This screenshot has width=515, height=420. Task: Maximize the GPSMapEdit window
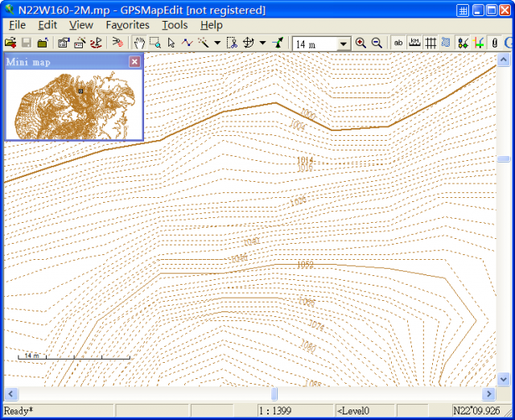[x=492, y=10]
